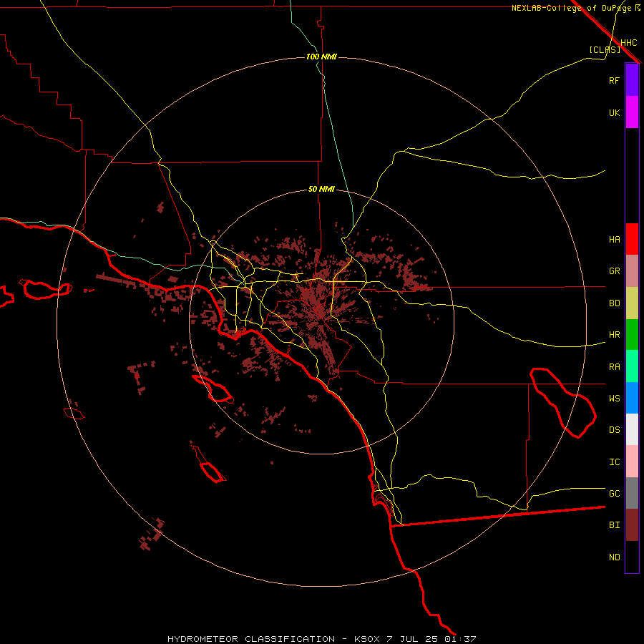Click the gray GC legend swatch

[632, 493]
